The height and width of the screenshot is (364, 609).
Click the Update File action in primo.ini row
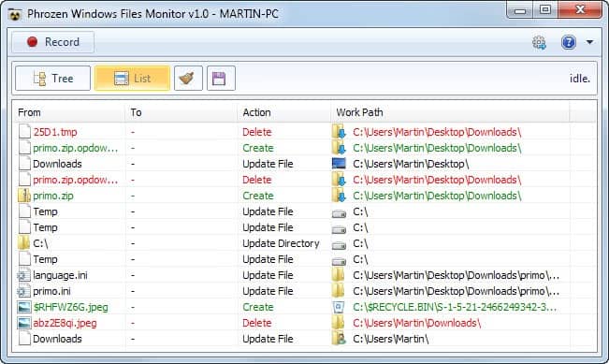coord(268,291)
